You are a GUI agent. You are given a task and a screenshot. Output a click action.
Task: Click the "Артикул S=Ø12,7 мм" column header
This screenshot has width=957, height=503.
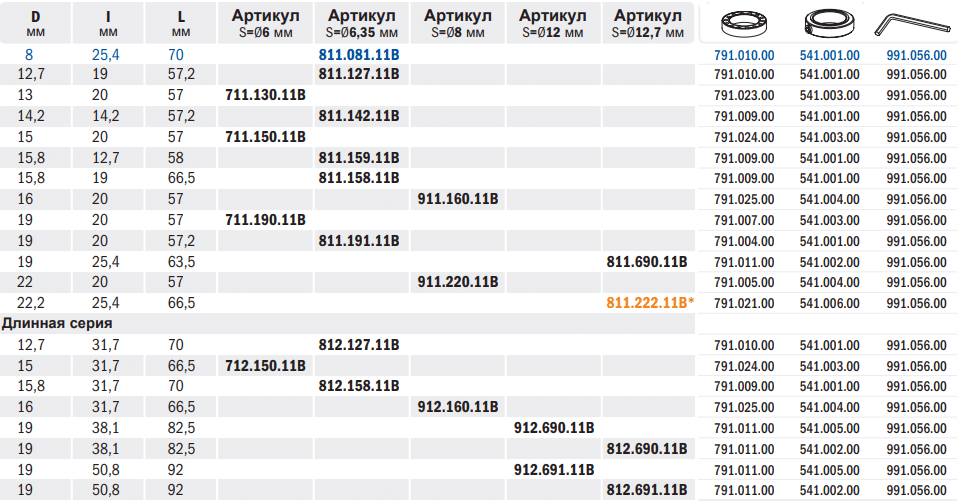pyautogui.click(x=648, y=23)
